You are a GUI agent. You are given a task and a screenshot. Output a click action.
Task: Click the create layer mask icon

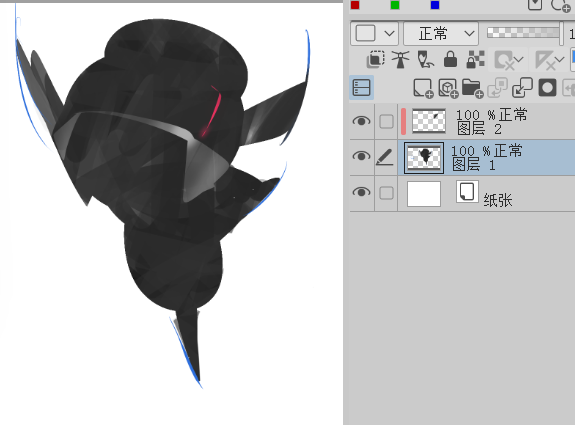(x=547, y=88)
